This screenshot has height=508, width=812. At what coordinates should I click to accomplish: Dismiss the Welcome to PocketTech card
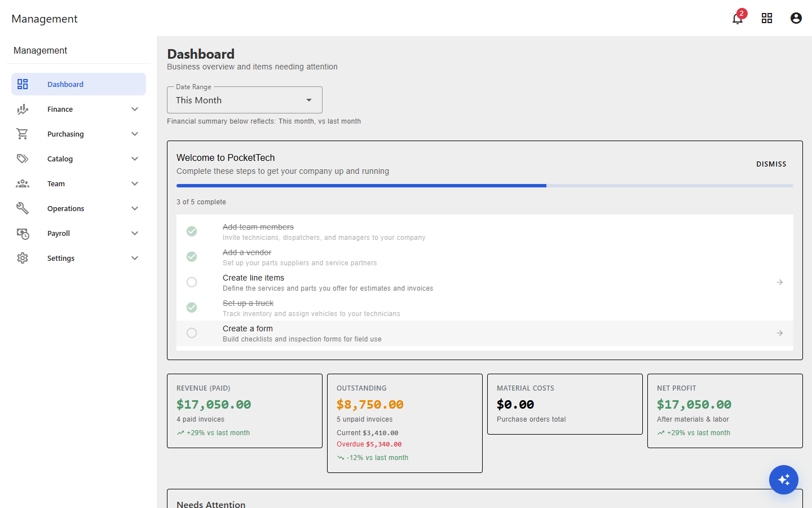tap(771, 164)
